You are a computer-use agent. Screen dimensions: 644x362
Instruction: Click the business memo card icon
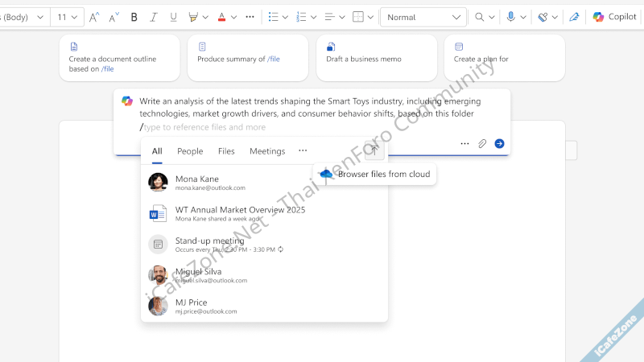click(x=331, y=47)
